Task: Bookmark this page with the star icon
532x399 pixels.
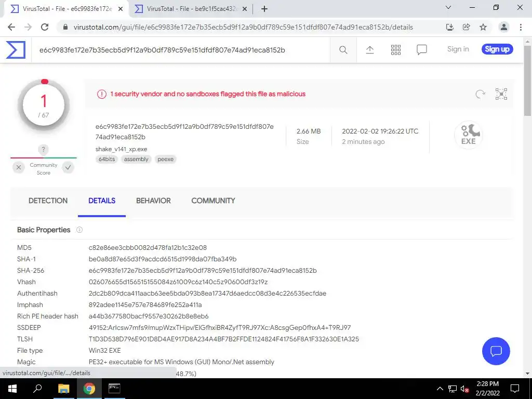Action: [483, 27]
